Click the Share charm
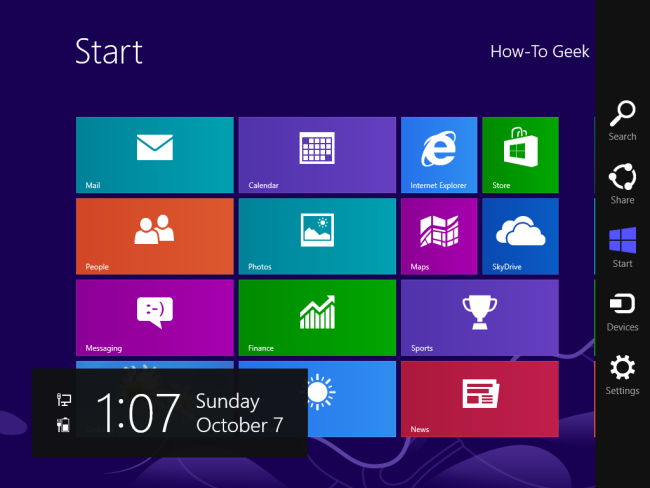This screenshot has height=488, width=650. 622,184
